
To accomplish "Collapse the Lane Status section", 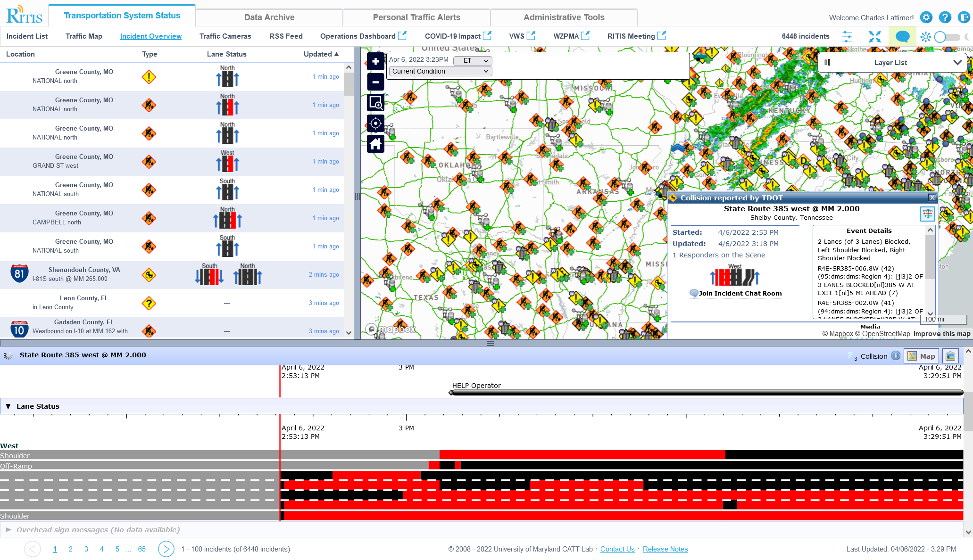I will click(8, 406).
